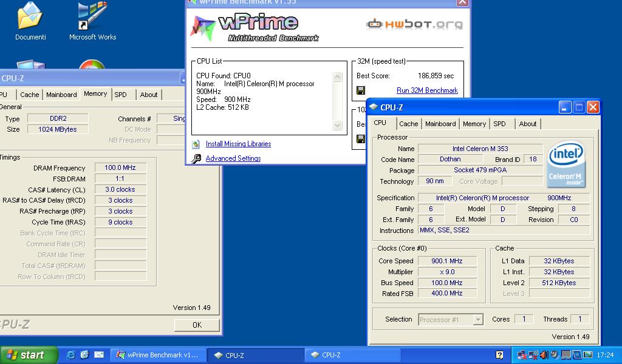Click the monitor tray icon next to the clock
The height and width of the screenshot is (364, 622).
588,355
